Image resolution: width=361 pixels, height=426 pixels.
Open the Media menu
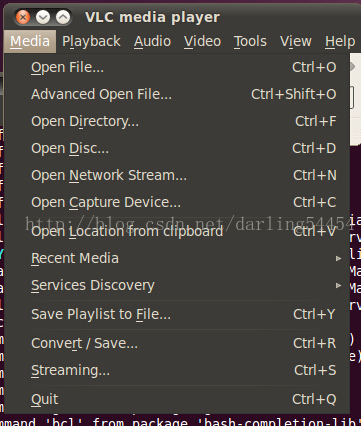click(30, 42)
